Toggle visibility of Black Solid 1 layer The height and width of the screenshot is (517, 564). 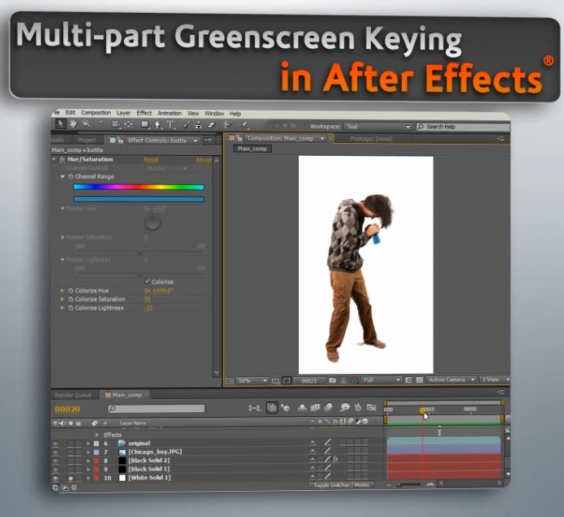tap(55, 470)
